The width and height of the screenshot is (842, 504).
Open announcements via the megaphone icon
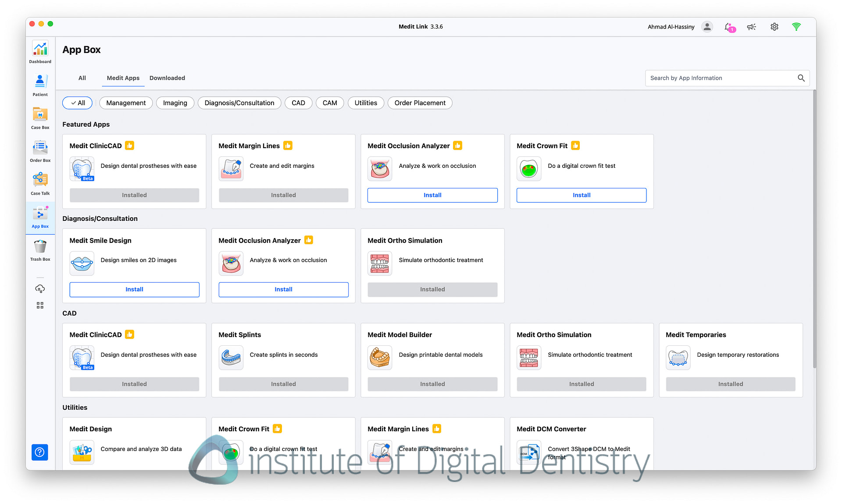[x=751, y=27]
